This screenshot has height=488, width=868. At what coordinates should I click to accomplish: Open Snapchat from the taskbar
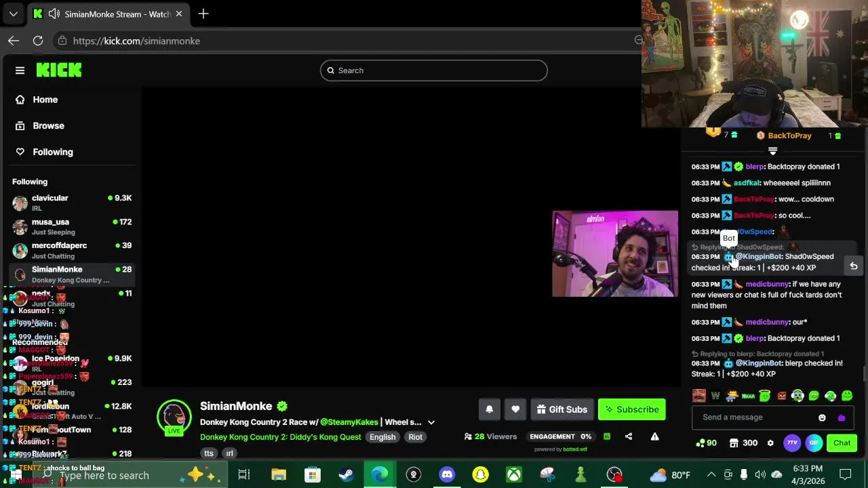pos(480,475)
